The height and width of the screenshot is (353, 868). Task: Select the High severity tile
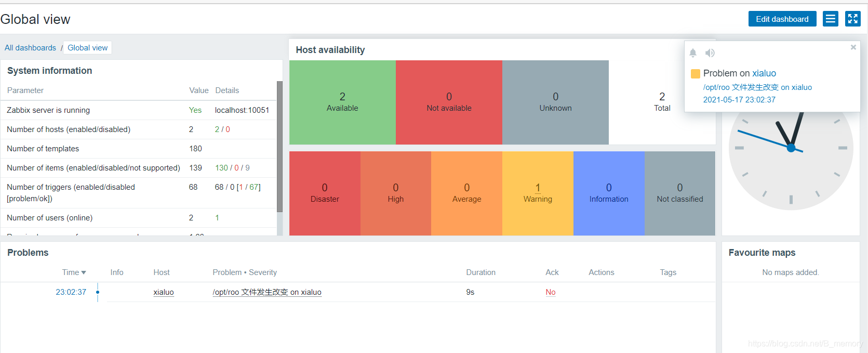coord(396,193)
